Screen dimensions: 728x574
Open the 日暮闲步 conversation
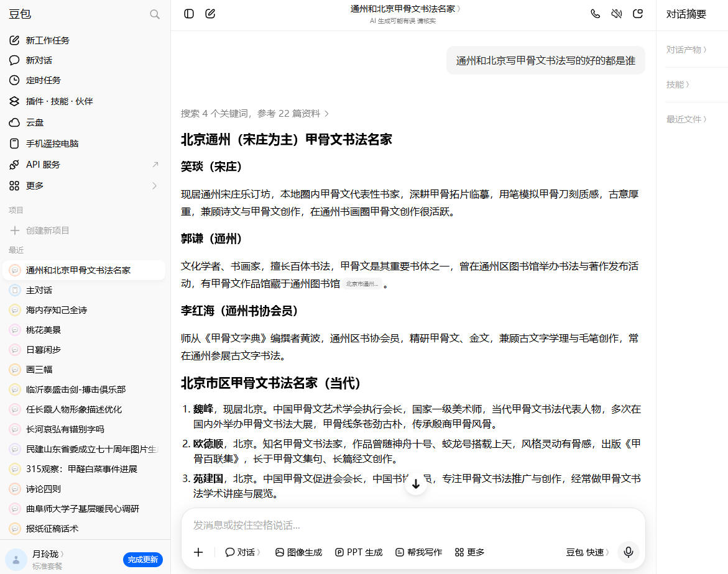83,349
